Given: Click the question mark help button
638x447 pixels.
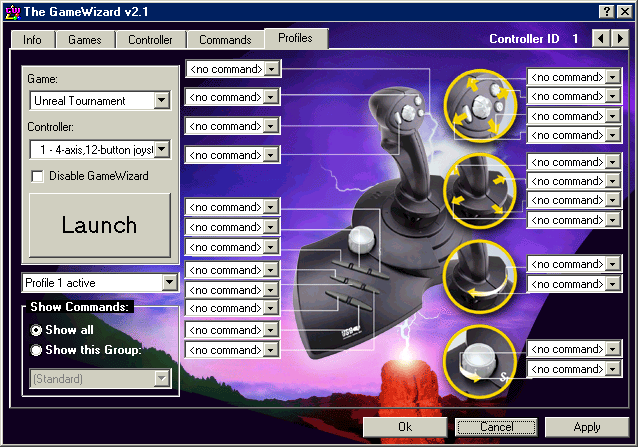Looking at the screenshot, I should click(607, 11).
